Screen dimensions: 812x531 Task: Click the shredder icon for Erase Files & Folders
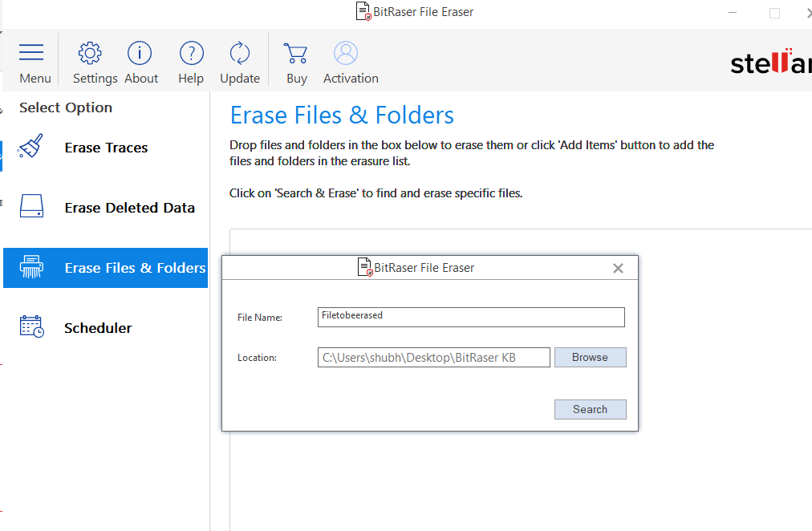(31, 268)
